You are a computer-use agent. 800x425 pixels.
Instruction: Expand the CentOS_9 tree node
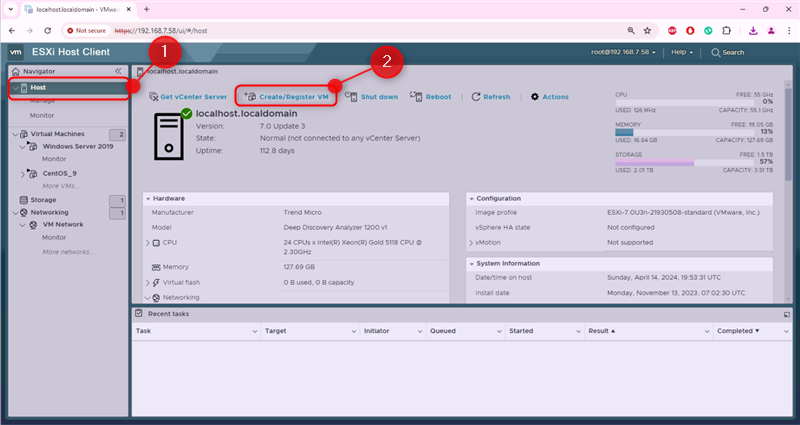coord(22,174)
